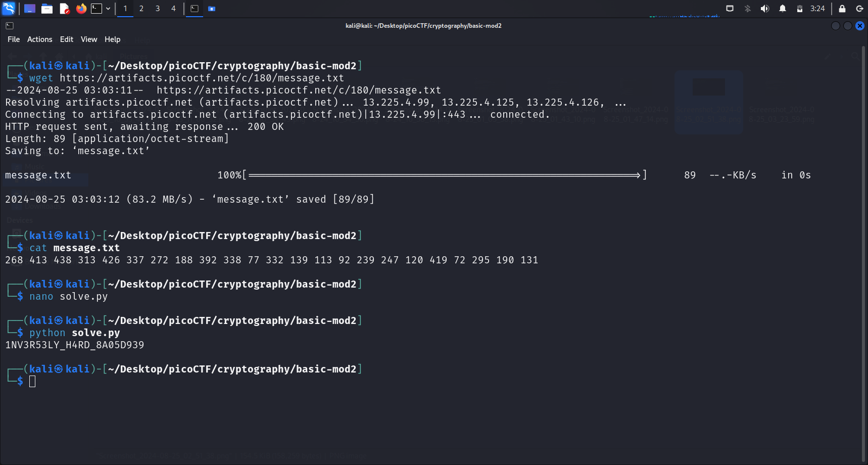Viewport: 868px width, 465px height.
Task: Click the log out button in panel
Action: (859, 9)
